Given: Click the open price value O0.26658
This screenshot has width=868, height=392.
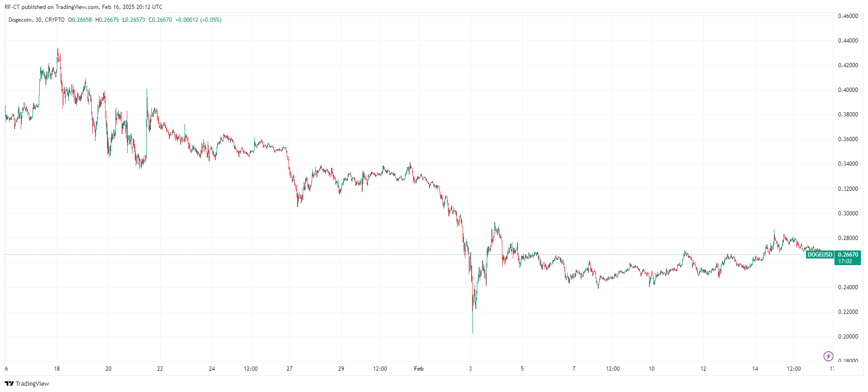Looking at the screenshot, I should pos(80,20).
